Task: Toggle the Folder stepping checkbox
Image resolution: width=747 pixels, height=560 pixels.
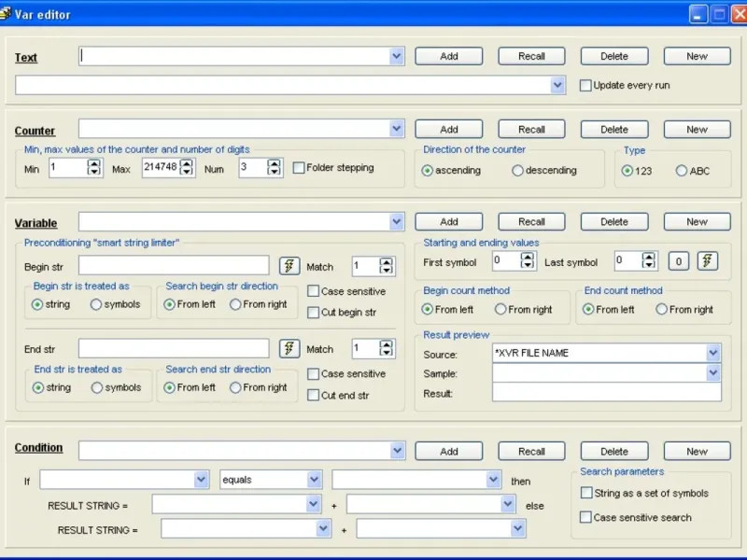Action: (299, 168)
